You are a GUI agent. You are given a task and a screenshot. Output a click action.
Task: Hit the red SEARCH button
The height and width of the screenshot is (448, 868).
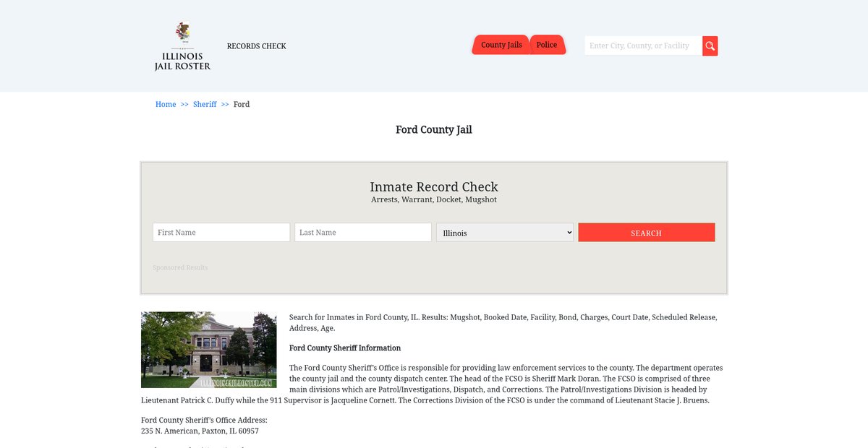(647, 233)
